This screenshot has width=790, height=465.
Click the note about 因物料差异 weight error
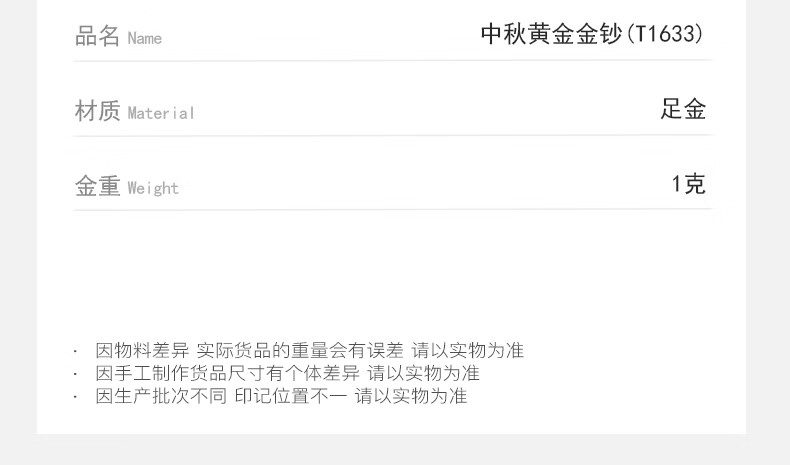[310, 350]
